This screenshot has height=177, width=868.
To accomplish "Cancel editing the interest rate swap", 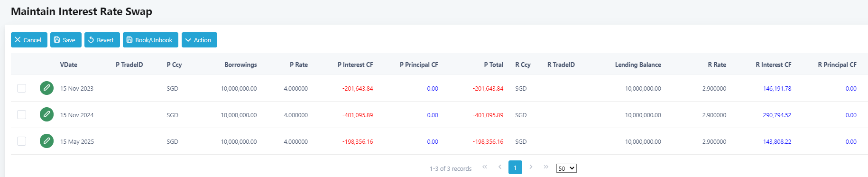I will pos(29,40).
